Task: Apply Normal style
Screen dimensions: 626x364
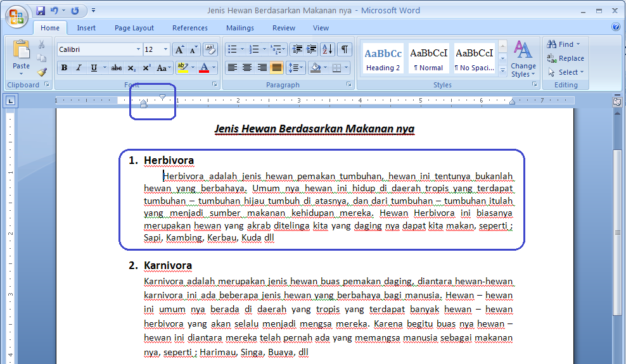Action: tap(429, 59)
